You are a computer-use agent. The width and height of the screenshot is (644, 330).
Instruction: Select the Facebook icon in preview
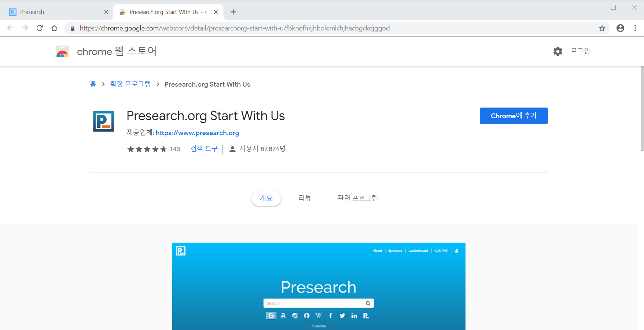tap(331, 316)
